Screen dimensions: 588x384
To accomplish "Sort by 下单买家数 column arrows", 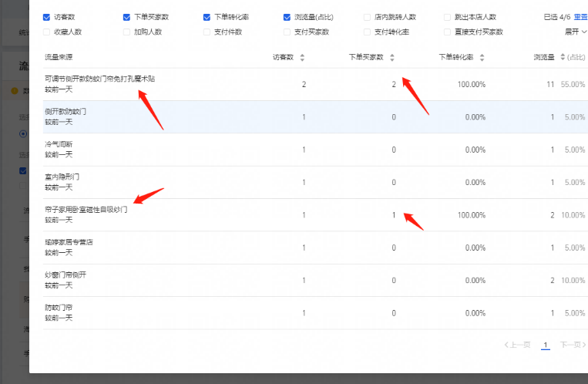I will 392,57.
